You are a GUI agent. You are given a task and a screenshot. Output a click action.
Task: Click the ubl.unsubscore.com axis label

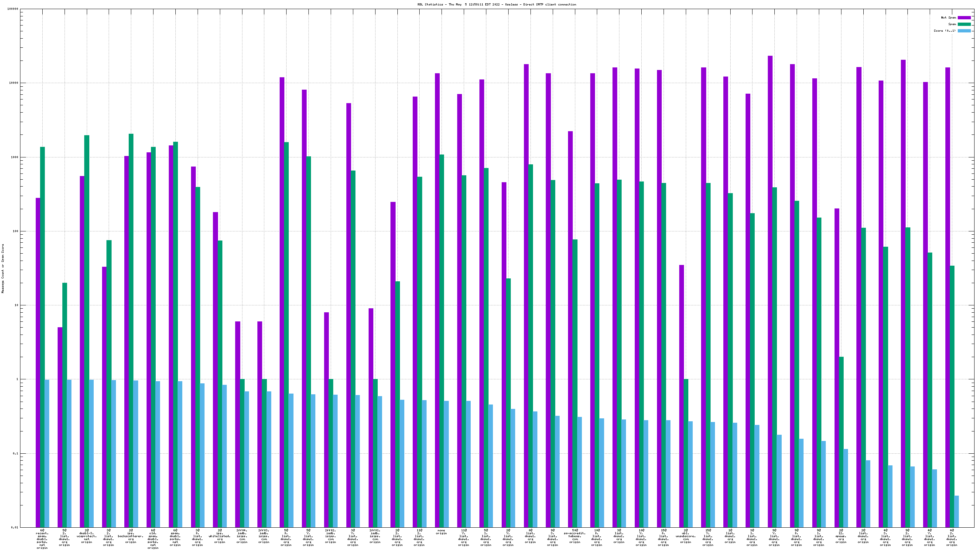(685, 536)
